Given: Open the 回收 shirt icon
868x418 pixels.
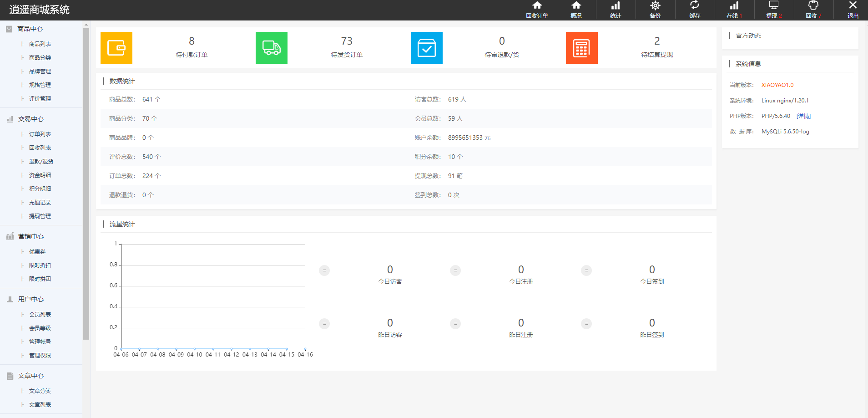Looking at the screenshot, I should click(813, 10).
